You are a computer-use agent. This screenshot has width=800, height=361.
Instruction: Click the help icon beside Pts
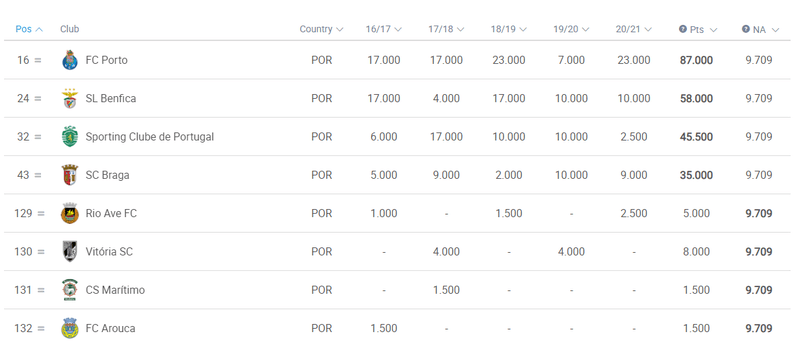[x=683, y=29]
